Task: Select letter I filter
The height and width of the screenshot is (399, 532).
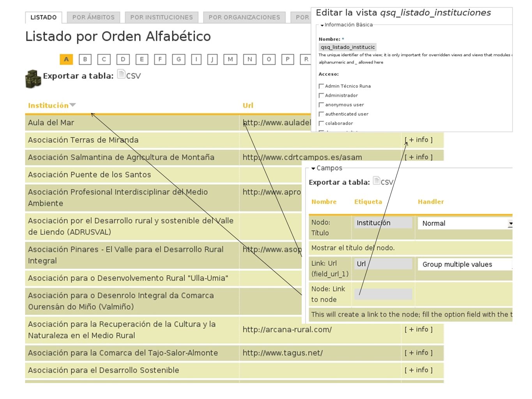Action: [196, 59]
